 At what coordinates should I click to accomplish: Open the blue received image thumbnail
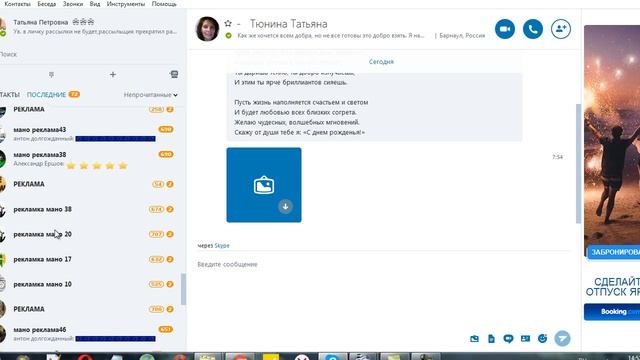pos(264,185)
